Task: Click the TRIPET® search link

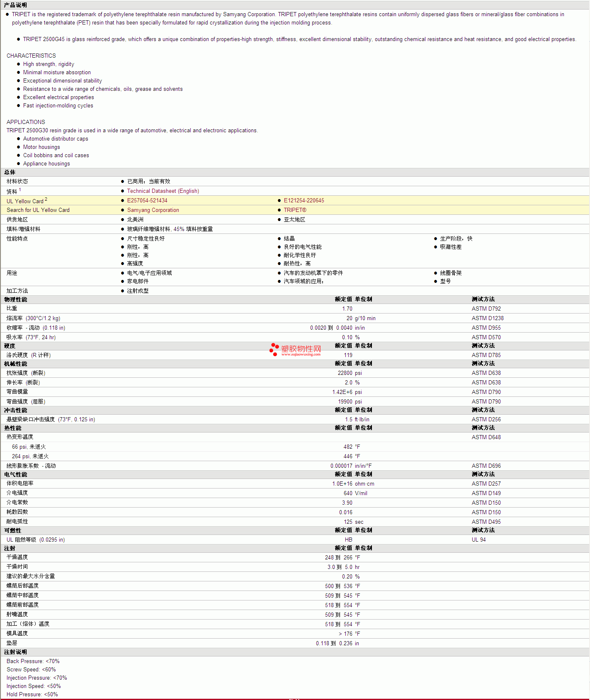Action: point(295,210)
